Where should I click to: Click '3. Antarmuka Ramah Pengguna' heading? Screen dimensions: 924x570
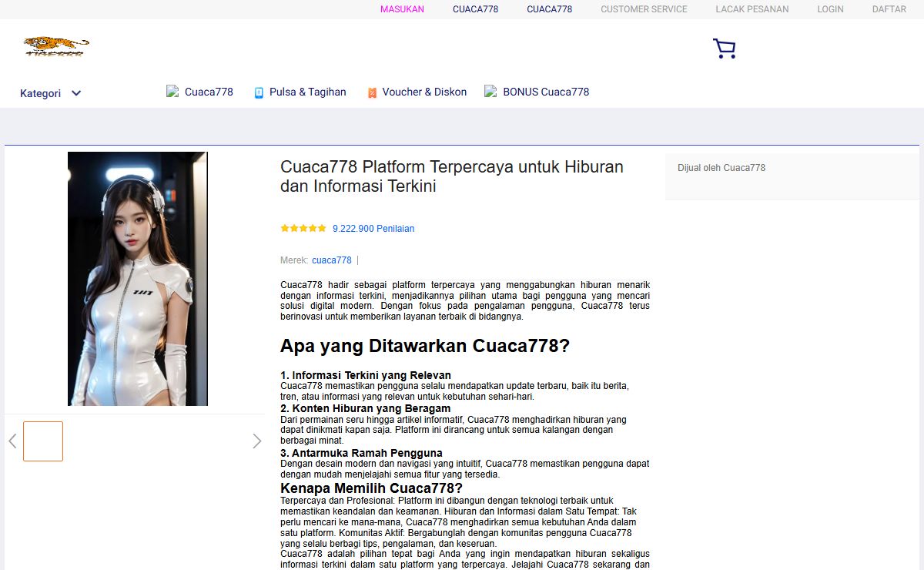361,453
